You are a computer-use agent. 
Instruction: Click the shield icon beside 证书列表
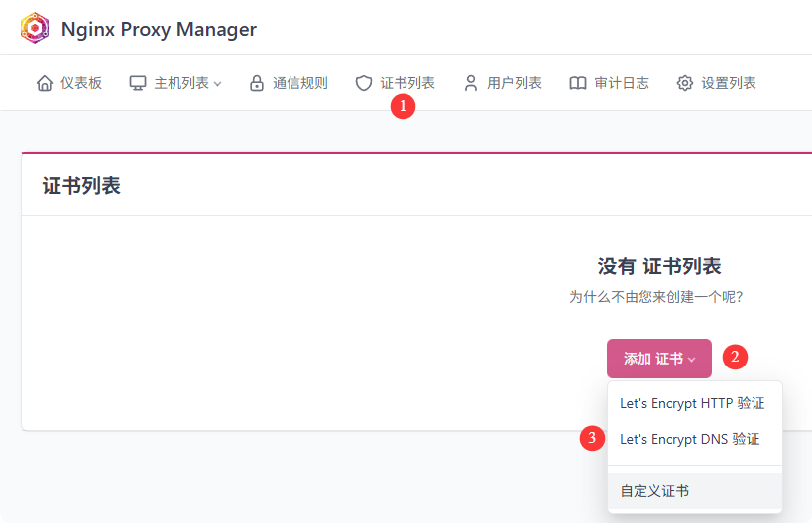pyautogui.click(x=364, y=83)
